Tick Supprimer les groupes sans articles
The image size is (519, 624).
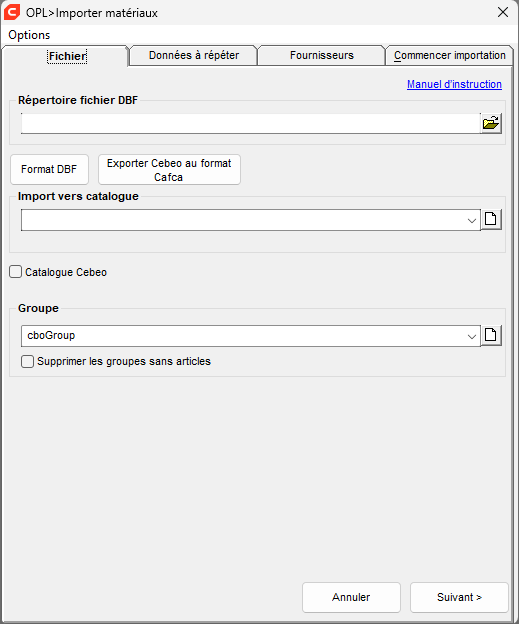click(x=27, y=361)
